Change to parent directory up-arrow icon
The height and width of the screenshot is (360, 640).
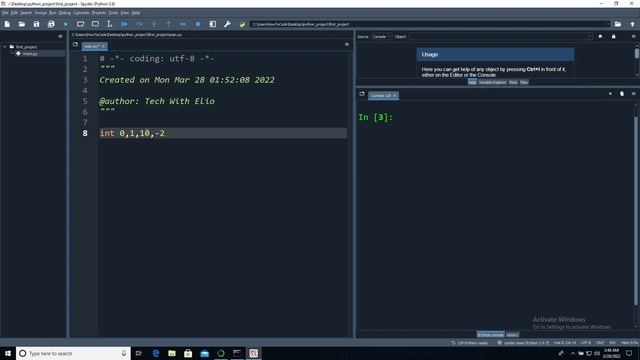tap(632, 24)
